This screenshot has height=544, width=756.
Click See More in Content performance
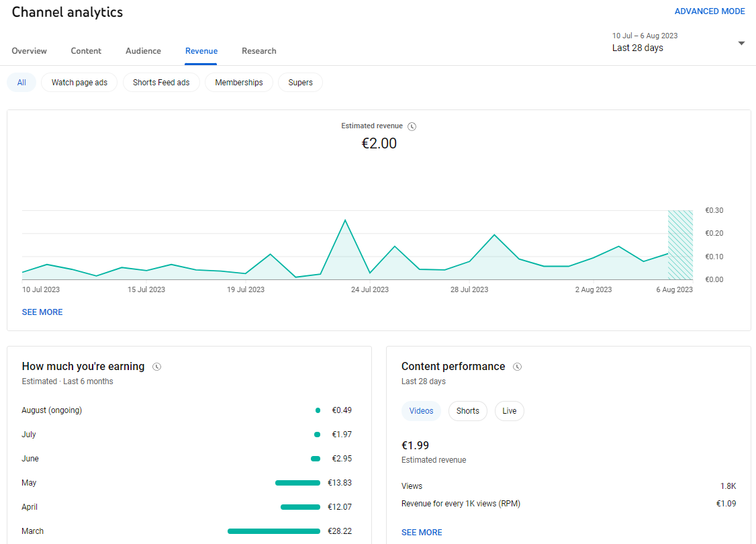point(422,533)
